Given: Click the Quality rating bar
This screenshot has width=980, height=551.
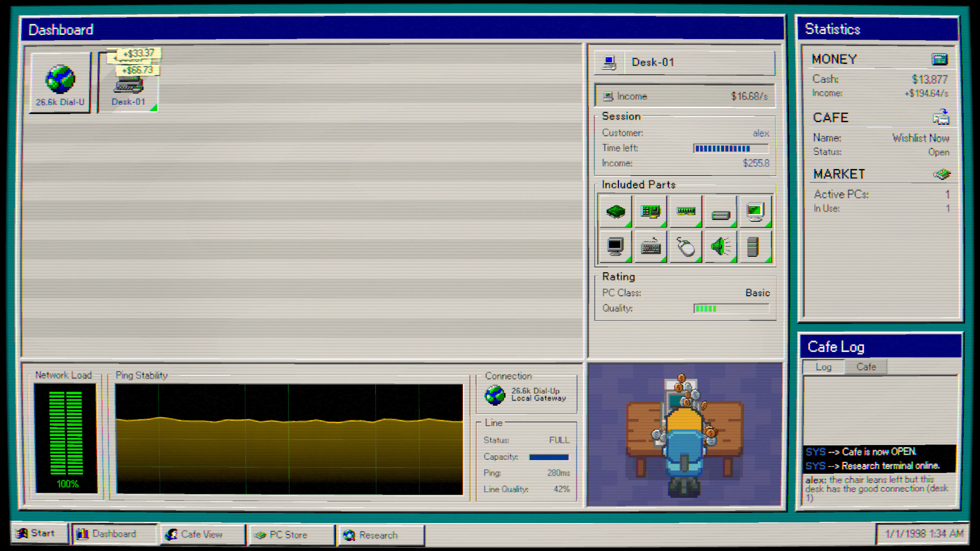Looking at the screenshot, I should 731,308.
